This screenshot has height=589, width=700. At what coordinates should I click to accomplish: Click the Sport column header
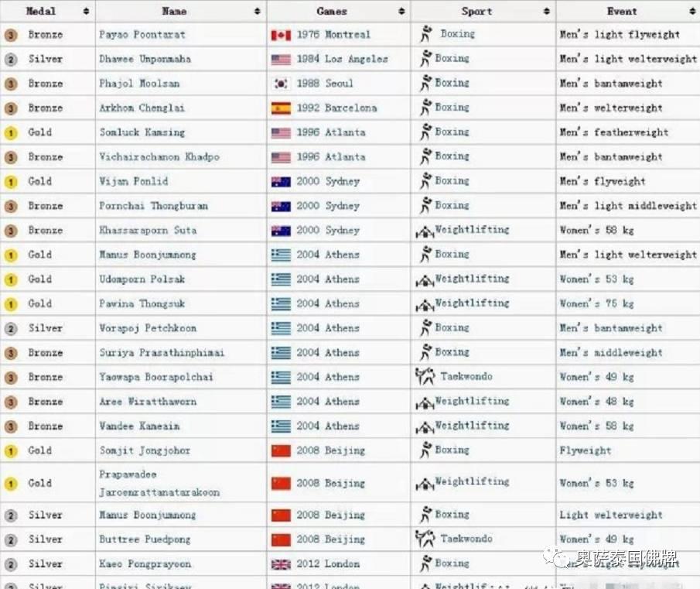[476, 12]
